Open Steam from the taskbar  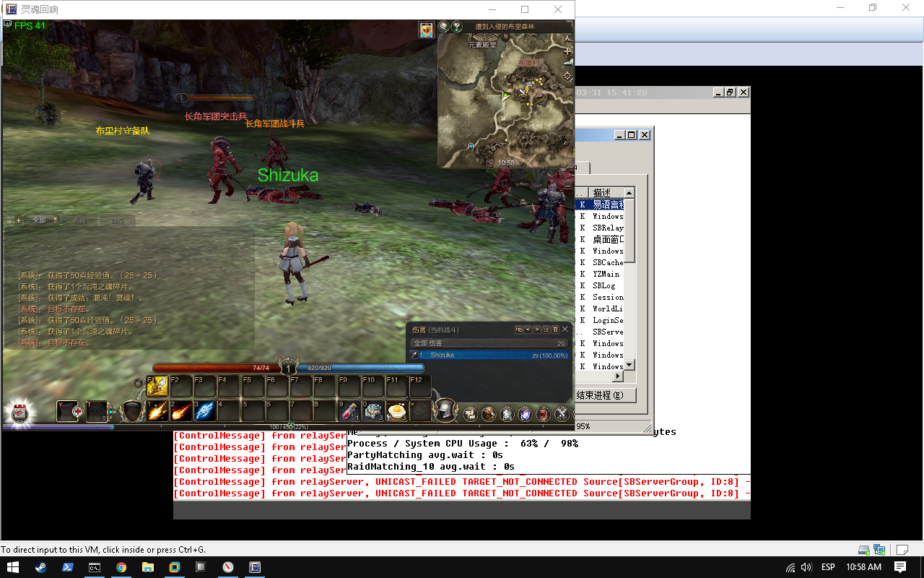click(40, 567)
